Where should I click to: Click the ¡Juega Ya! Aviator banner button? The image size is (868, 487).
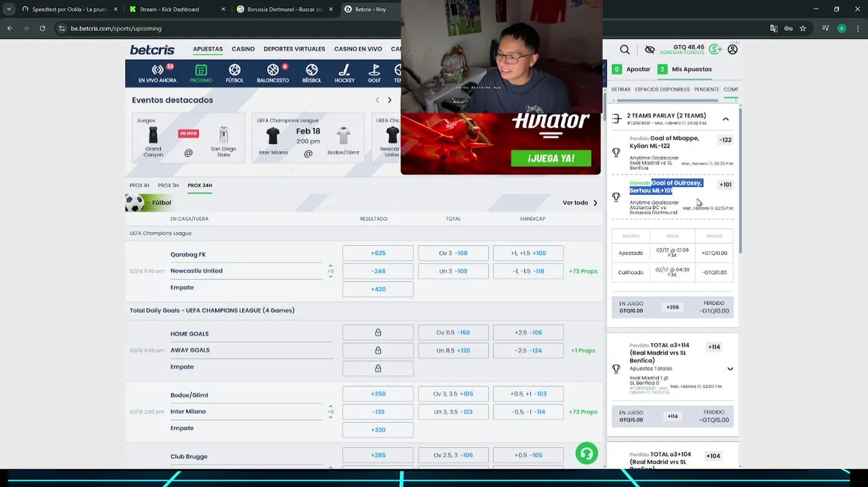click(551, 158)
